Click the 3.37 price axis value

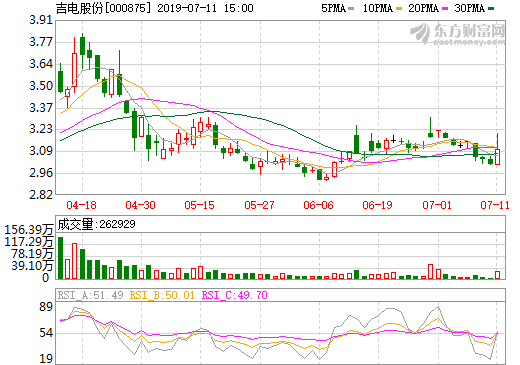[x=41, y=107]
